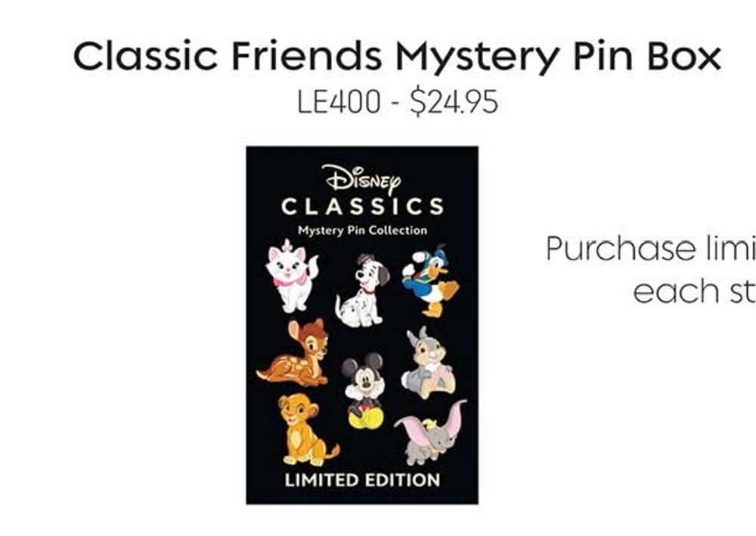Click the Classic Friends Mystery Pin Box title

tap(397, 56)
